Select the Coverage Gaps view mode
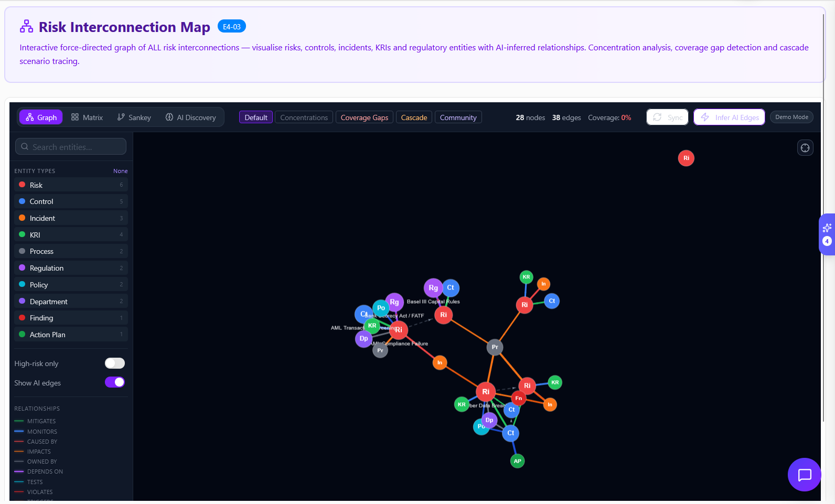835x504 pixels. click(364, 117)
